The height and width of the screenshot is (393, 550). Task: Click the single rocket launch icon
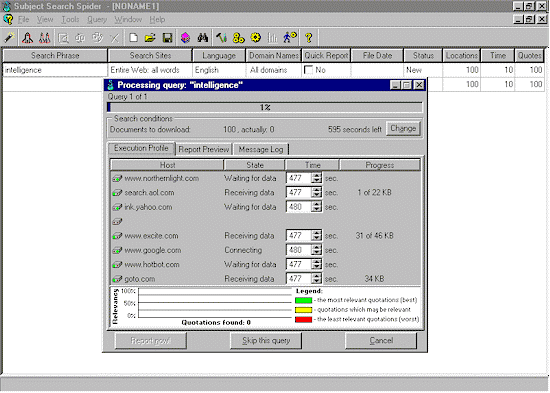click(x=27, y=38)
